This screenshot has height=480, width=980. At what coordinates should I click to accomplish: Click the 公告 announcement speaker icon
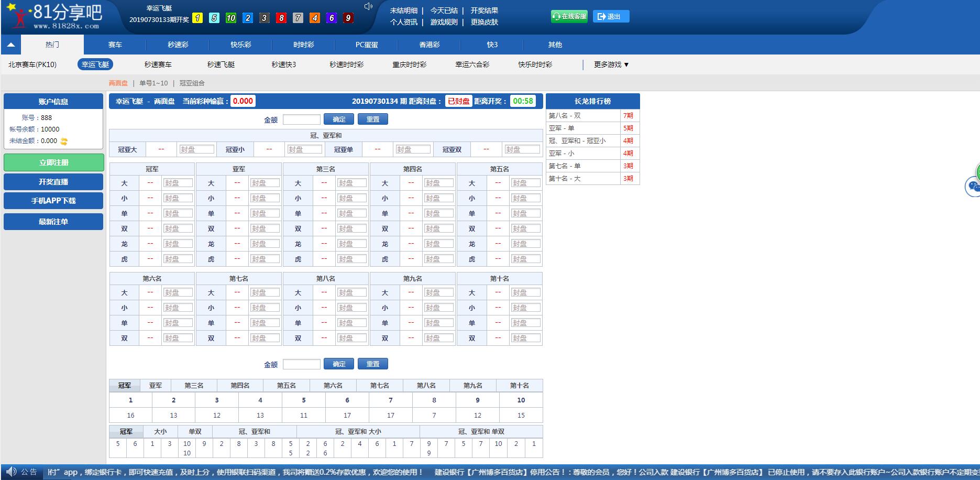point(12,472)
